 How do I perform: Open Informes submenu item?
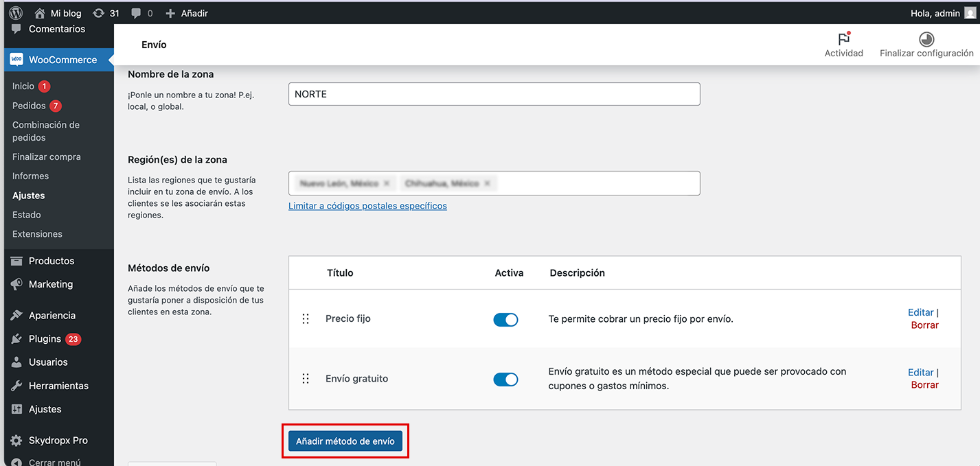31,176
